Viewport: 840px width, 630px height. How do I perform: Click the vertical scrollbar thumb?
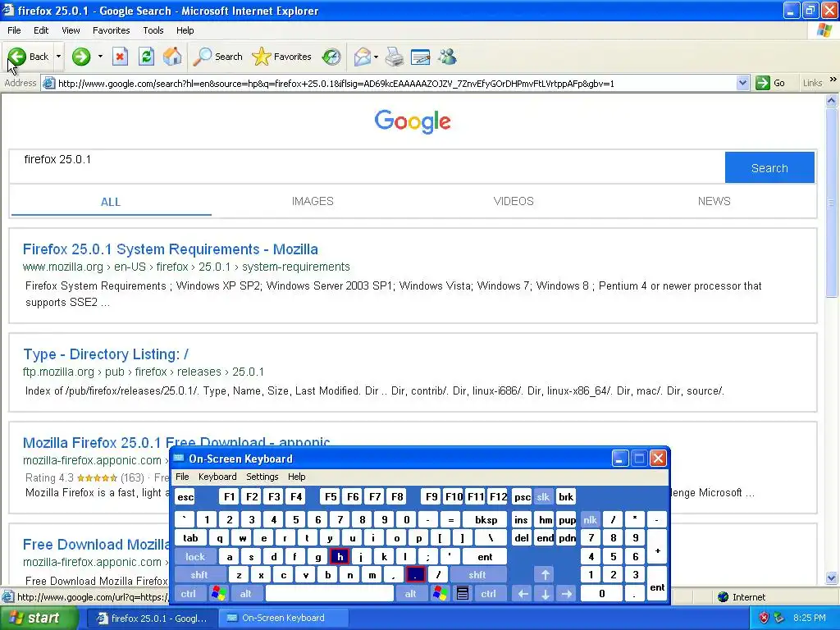(x=832, y=202)
